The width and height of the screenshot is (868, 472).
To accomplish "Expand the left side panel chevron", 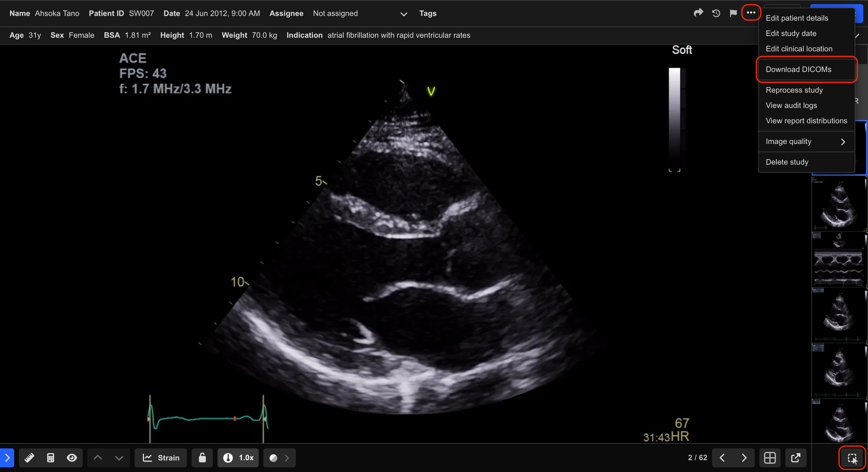I will pyautogui.click(x=7, y=458).
